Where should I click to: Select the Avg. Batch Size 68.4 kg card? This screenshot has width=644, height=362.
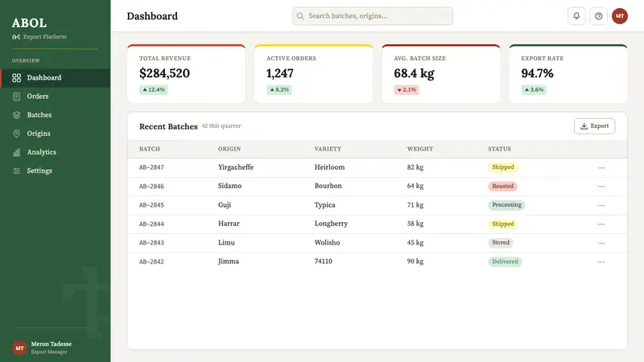point(441,74)
